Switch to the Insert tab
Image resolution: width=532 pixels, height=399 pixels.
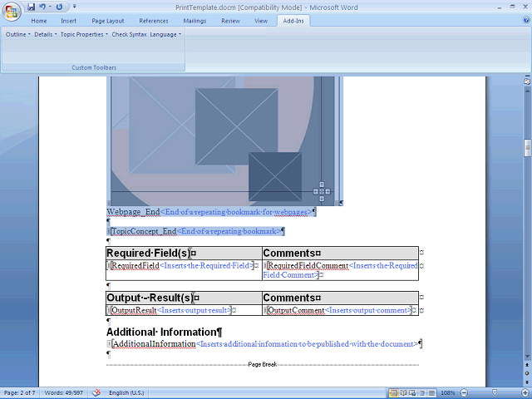click(x=68, y=21)
